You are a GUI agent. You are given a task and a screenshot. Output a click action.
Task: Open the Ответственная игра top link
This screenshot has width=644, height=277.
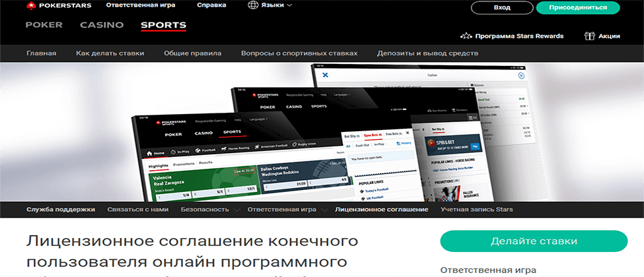coord(141,6)
